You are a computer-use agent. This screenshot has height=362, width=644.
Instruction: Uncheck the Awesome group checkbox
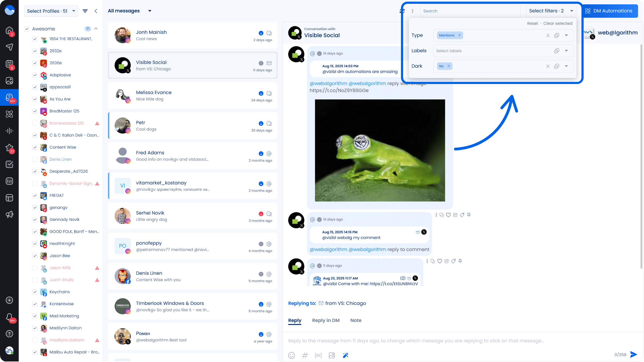tap(27, 29)
